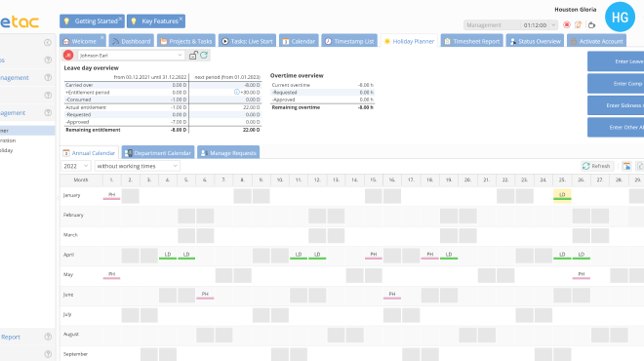The height and width of the screenshot is (361, 644).
Task: Open the without working times dropdown
Action: pyautogui.click(x=138, y=166)
